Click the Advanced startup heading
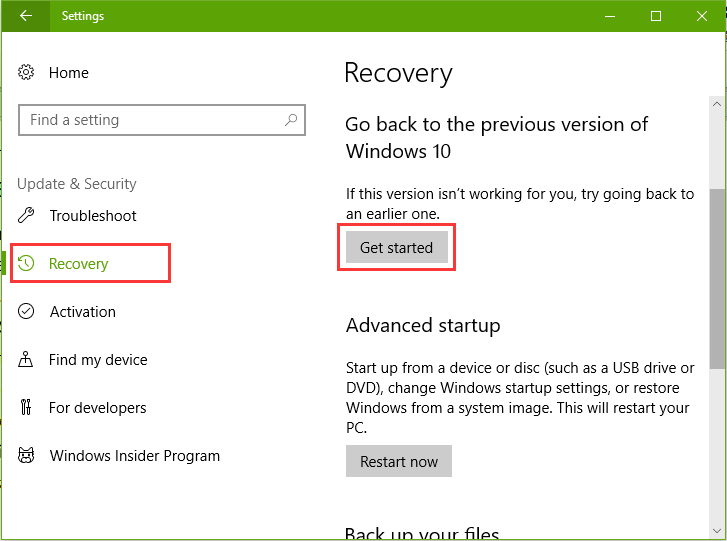Image resolution: width=727 pixels, height=541 pixels. click(x=423, y=325)
